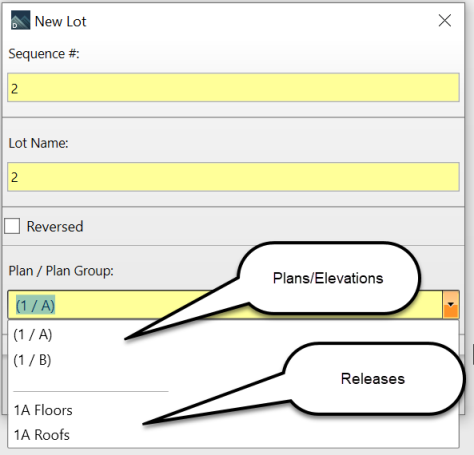Click the application logo in the title bar
This screenshot has height=455, width=474.
click(x=20, y=20)
